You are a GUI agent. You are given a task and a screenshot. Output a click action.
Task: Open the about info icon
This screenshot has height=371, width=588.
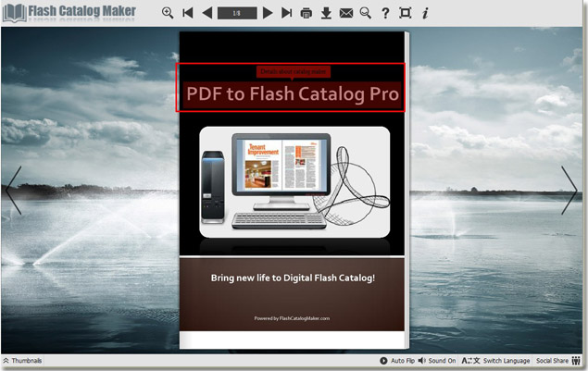click(425, 13)
